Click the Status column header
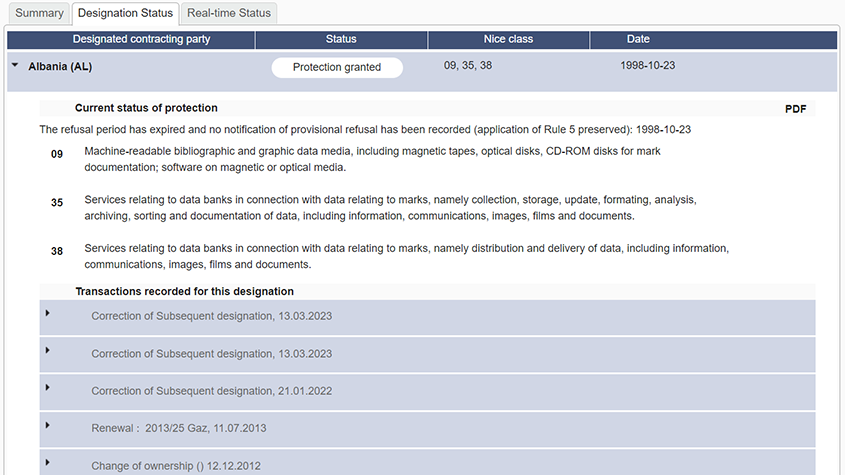845x475 pixels. point(341,39)
